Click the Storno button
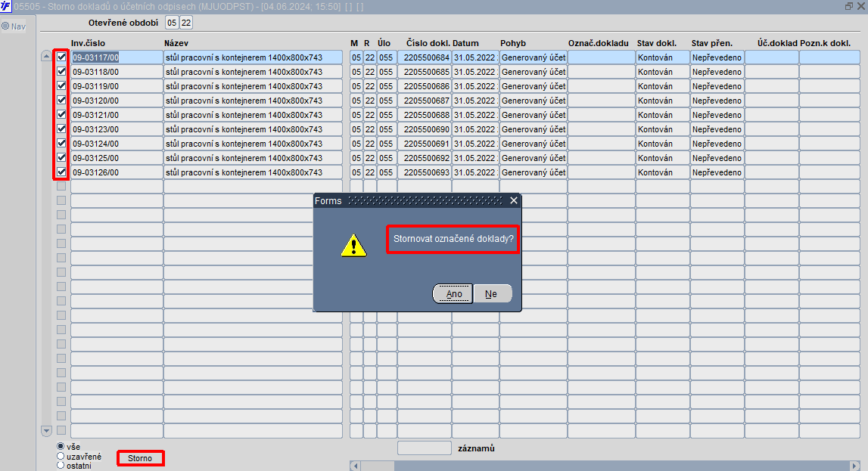 [140, 458]
